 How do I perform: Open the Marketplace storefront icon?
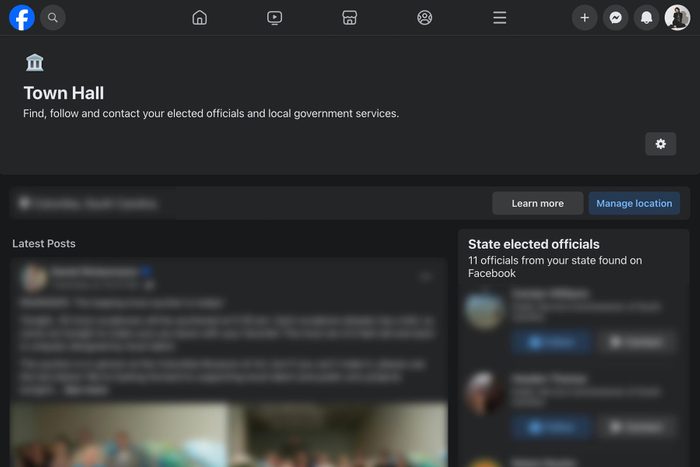click(349, 18)
